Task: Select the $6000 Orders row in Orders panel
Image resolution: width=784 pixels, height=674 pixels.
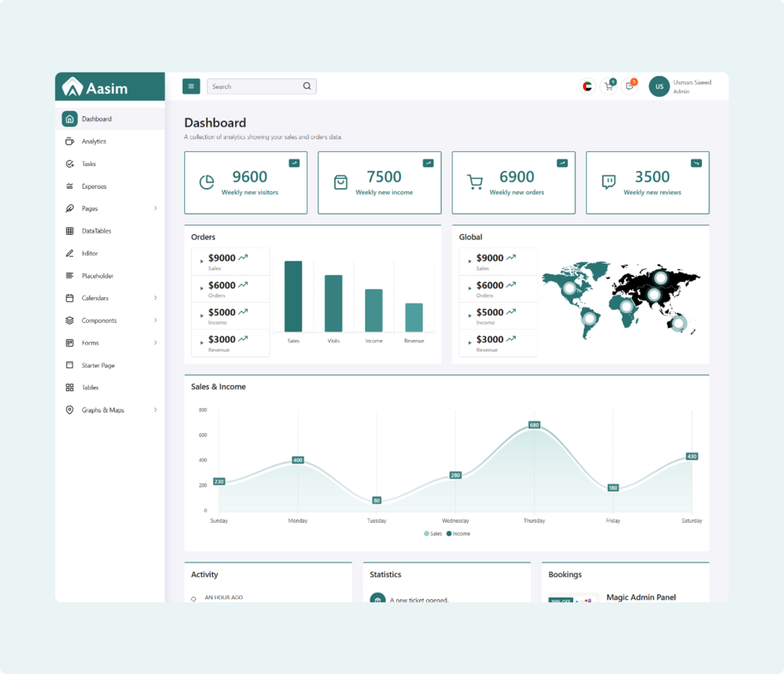Action: (x=230, y=289)
